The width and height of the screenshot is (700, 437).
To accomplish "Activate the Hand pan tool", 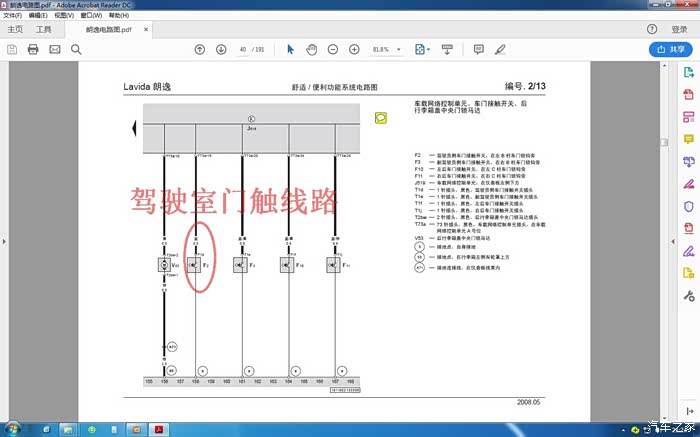I will [x=312, y=50].
